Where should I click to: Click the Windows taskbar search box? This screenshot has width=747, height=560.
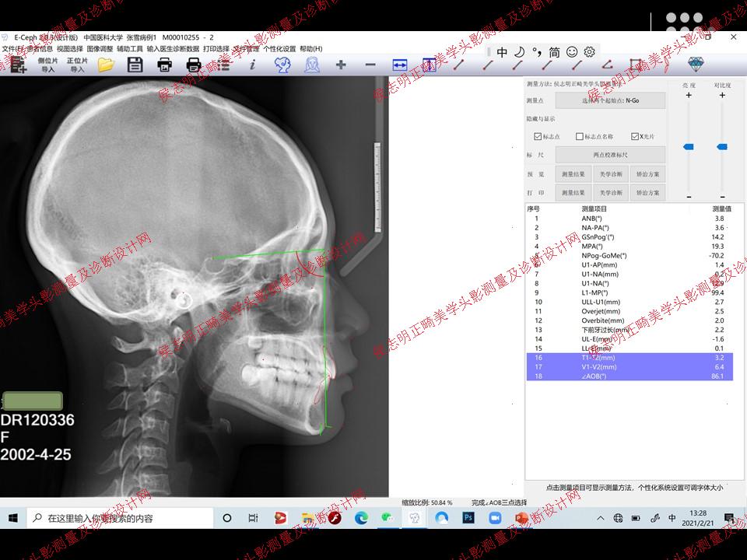[120, 518]
